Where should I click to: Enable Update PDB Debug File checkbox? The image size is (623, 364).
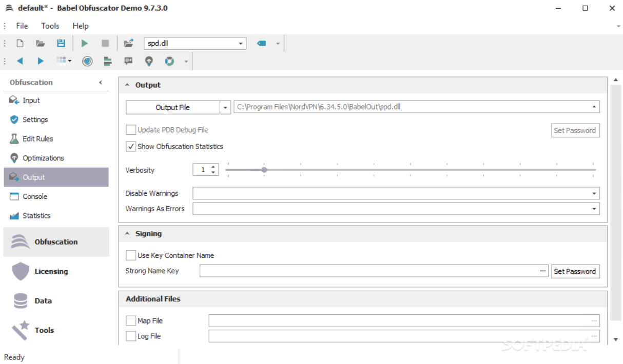point(131,130)
